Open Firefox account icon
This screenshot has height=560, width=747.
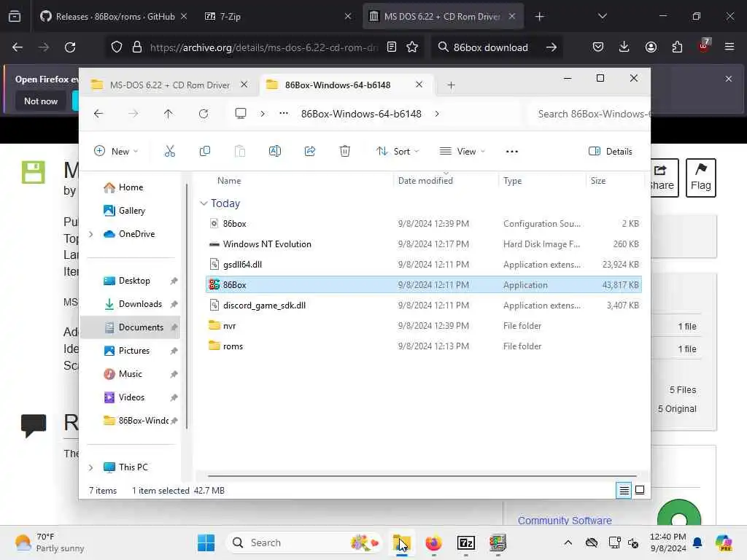[651, 47]
